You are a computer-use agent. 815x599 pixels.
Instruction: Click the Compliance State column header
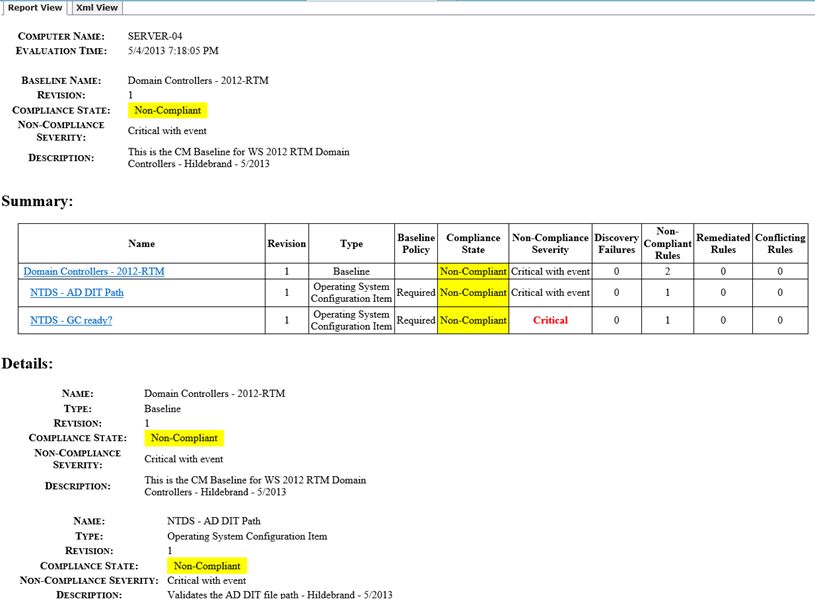point(473,243)
